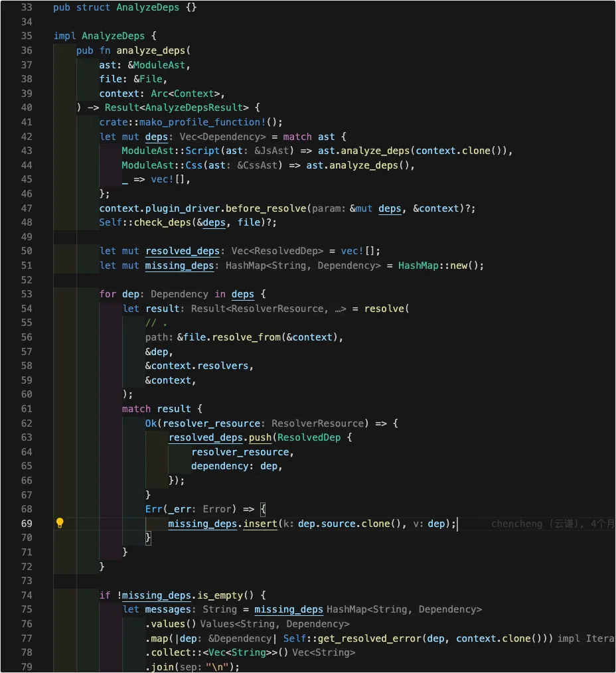Click the before_resolve method call
Screen dimensions: 616x673
pyautogui.click(x=266, y=208)
